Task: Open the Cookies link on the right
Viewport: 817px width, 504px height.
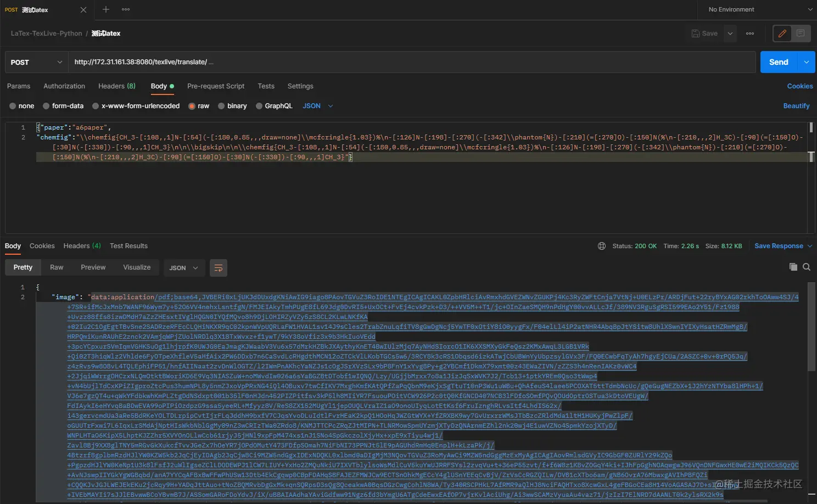Action: coord(800,86)
